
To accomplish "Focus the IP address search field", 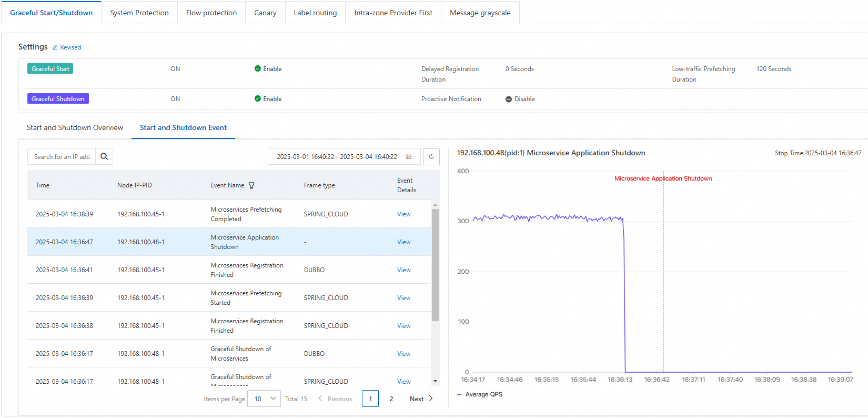I will [62, 157].
